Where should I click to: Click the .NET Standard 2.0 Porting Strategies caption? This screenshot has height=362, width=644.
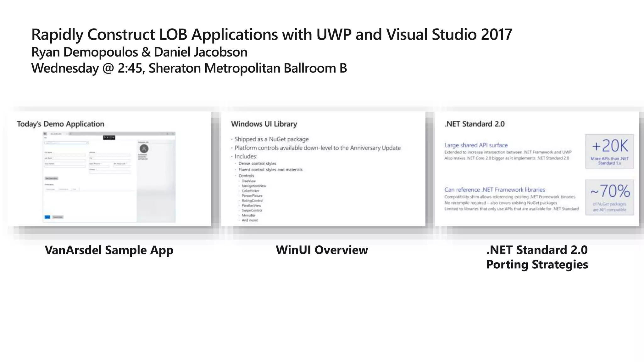(x=537, y=257)
